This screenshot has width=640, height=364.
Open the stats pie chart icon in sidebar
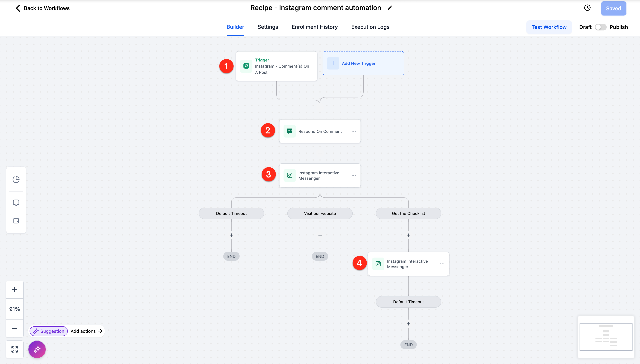tap(16, 180)
